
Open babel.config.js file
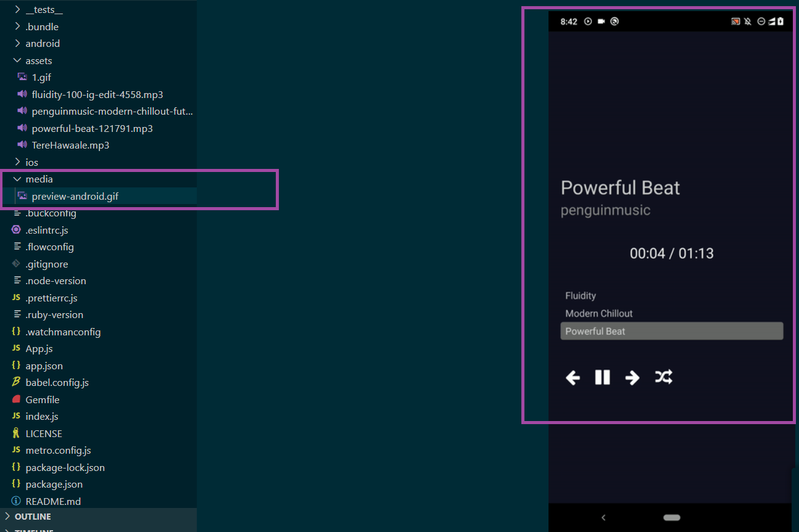57,382
